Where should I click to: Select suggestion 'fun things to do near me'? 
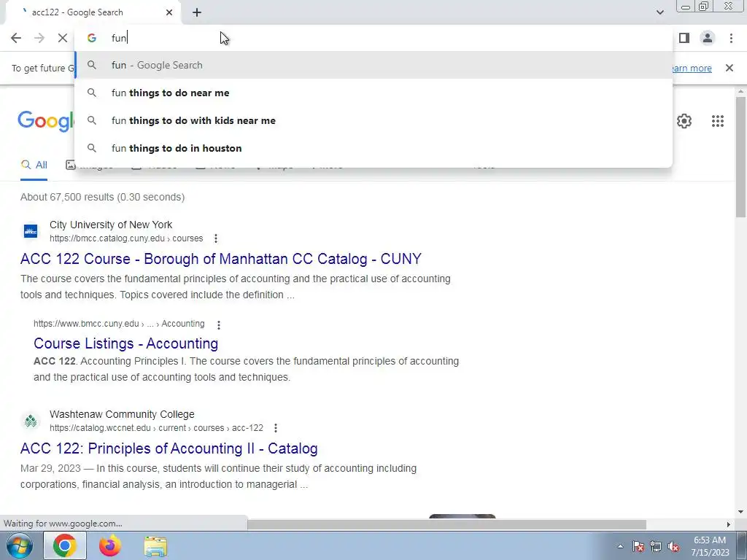coord(373,93)
